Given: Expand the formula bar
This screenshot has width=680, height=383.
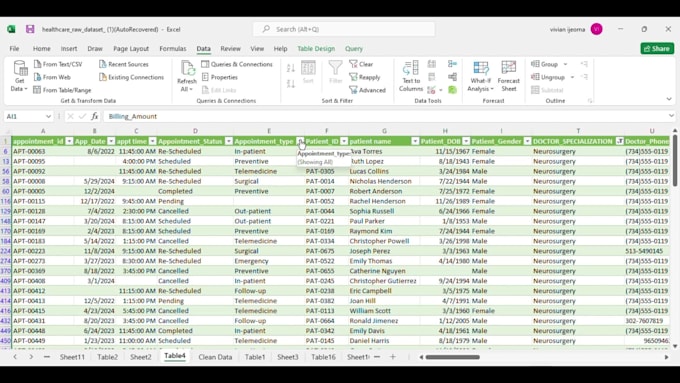Looking at the screenshot, I should pos(671,116).
